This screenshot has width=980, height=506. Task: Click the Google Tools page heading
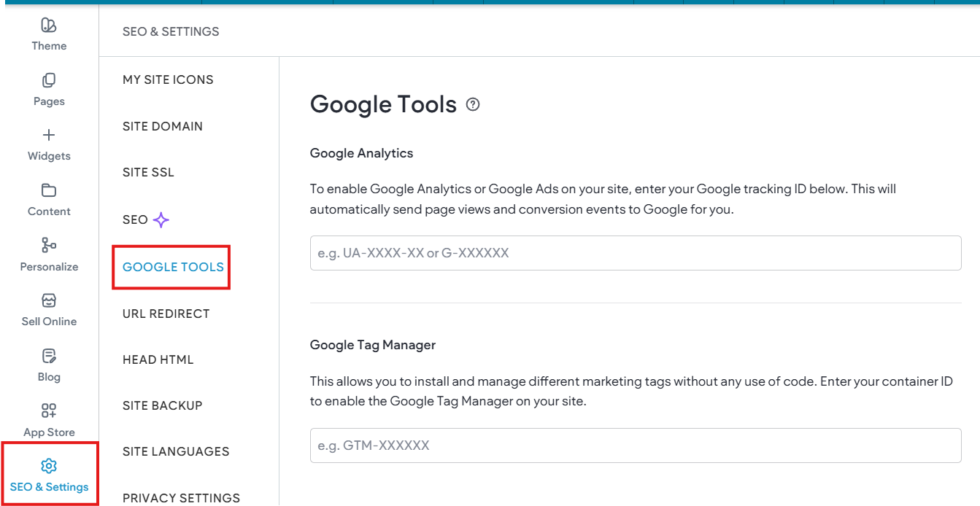coord(383,104)
